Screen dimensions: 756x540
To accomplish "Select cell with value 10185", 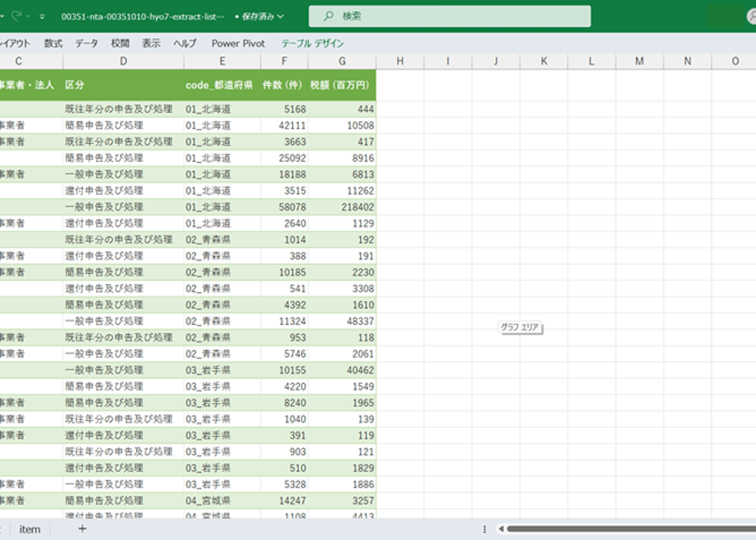I will [285, 272].
